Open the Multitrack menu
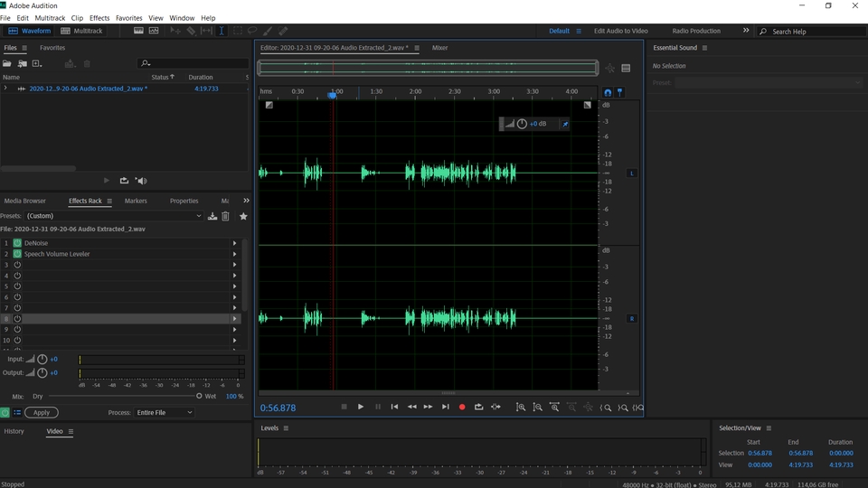 point(50,18)
